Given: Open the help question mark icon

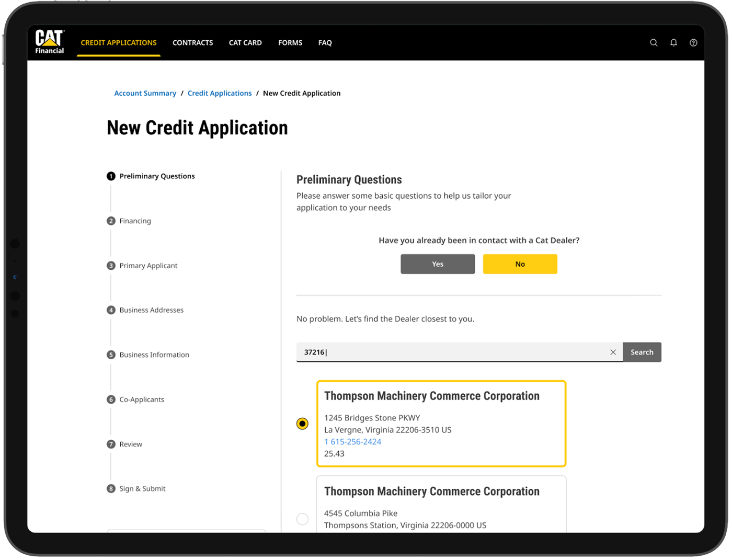Looking at the screenshot, I should click(x=693, y=43).
